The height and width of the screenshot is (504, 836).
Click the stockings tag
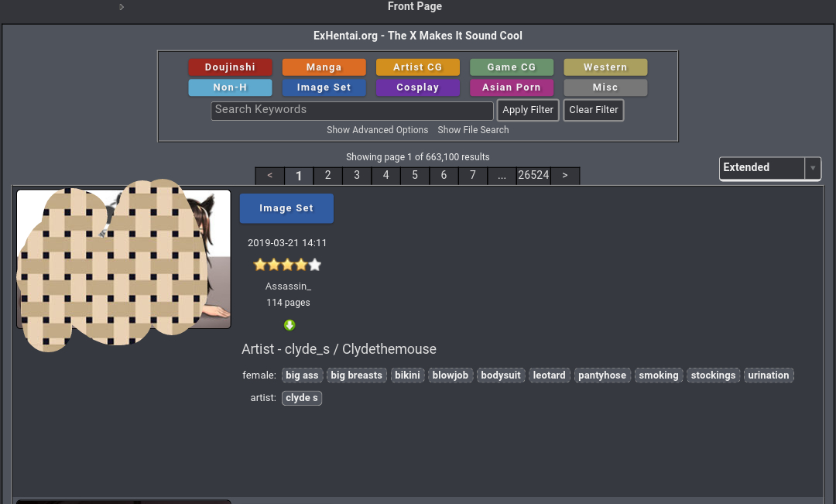(x=714, y=375)
